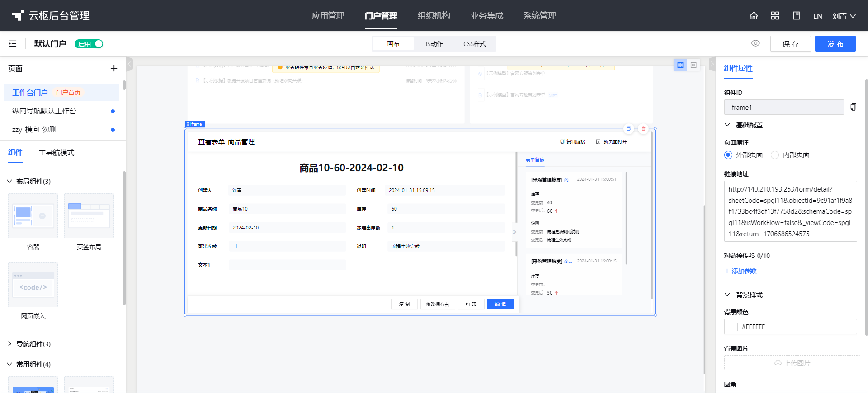Collapse the left panel with arrow handle
Viewport: 868px width, 393px height.
pos(129,64)
